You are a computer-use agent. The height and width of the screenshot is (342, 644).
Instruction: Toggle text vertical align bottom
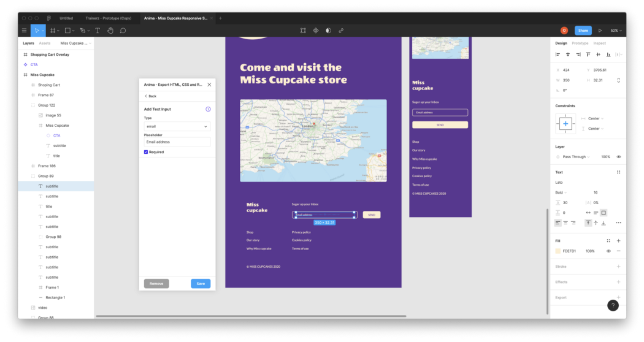[x=604, y=223]
